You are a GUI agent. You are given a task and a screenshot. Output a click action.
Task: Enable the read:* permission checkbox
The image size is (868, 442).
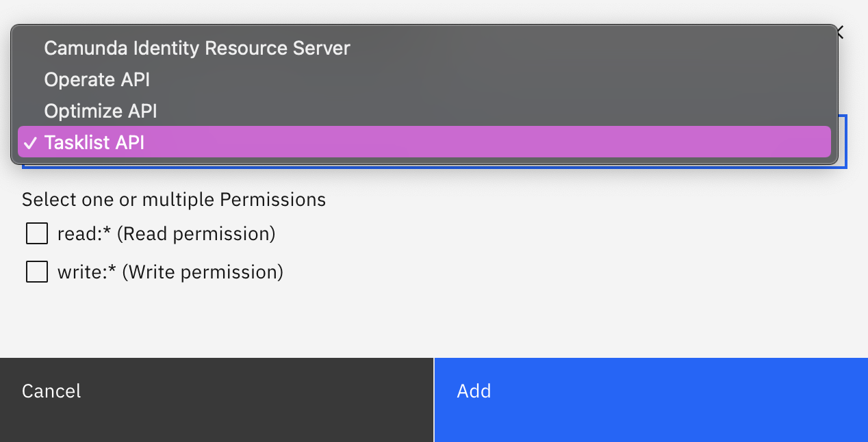pos(37,234)
